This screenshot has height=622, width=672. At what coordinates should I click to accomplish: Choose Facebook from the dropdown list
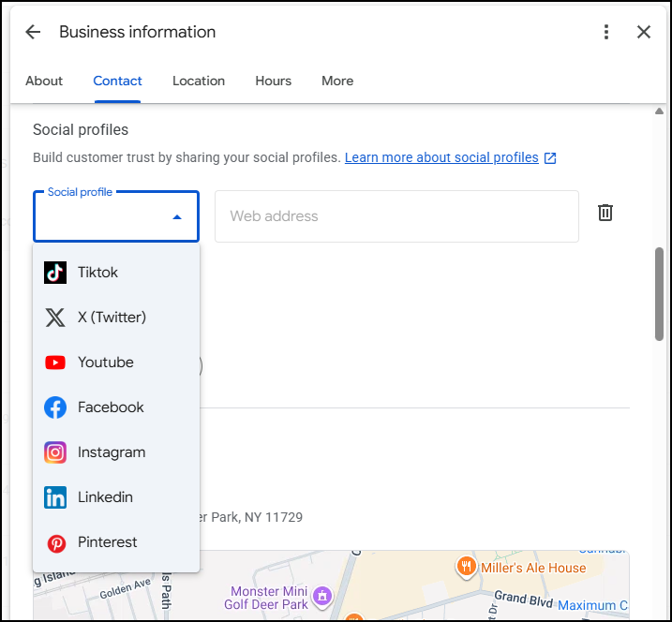pos(116,407)
